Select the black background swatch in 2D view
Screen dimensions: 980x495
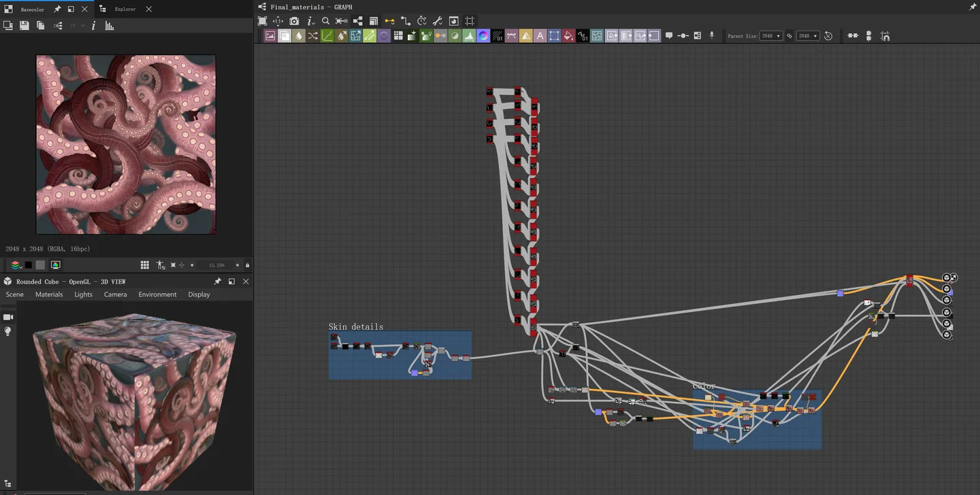pos(29,265)
